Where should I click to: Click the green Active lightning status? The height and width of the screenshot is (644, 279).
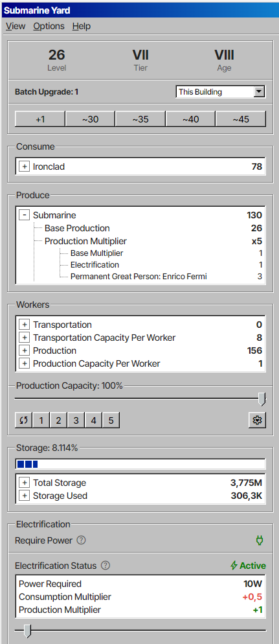(x=248, y=566)
